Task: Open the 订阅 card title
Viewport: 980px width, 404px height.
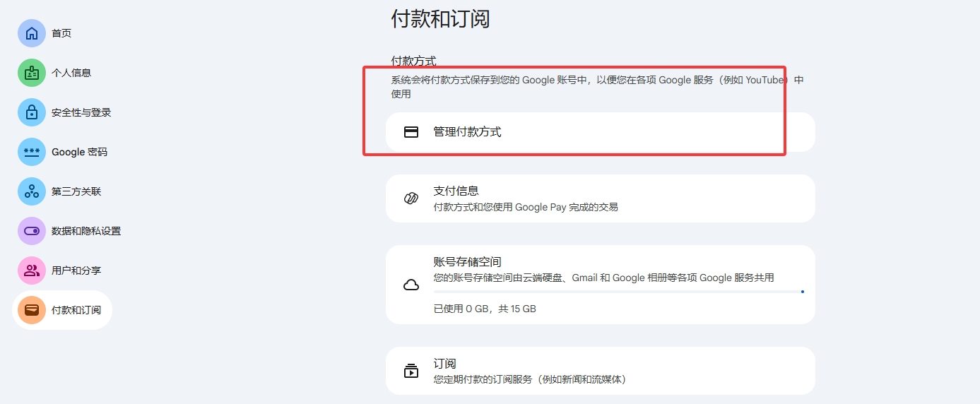Action: (444, 363)
